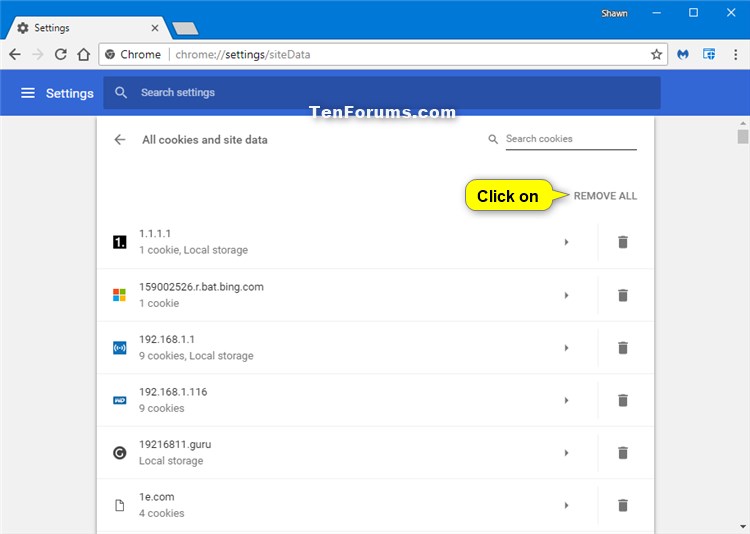Image resolution: width=750 pixels, height=534 pixels.
Task: Expand details for 159002526.r.bat.bing.com
Action: pyautogui.click(x=566, y=295)
